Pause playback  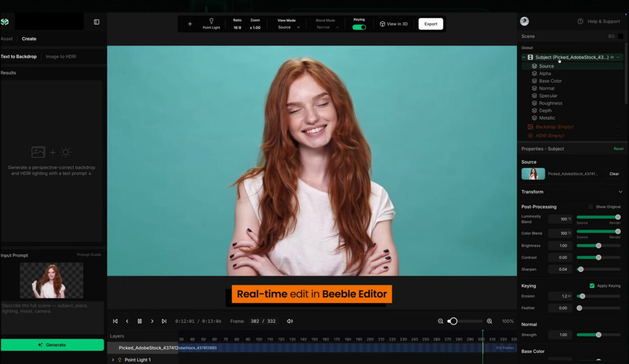click(x=140, y=321)
